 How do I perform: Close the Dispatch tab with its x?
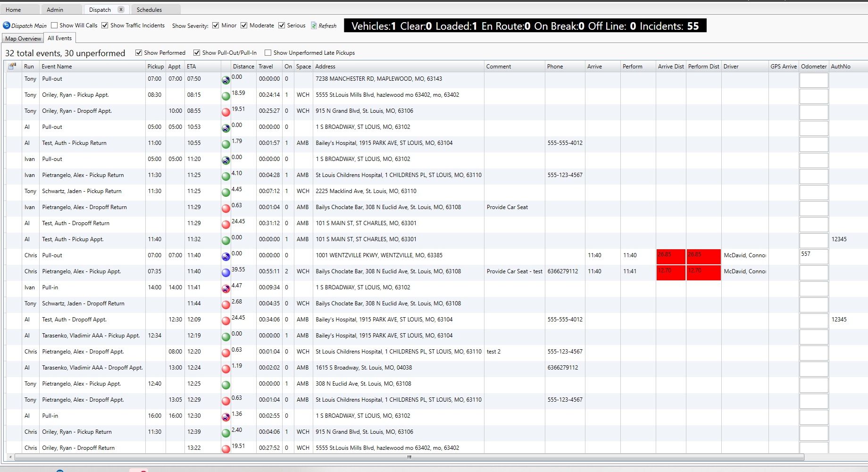pyautogui.click(x=121, y=9)
